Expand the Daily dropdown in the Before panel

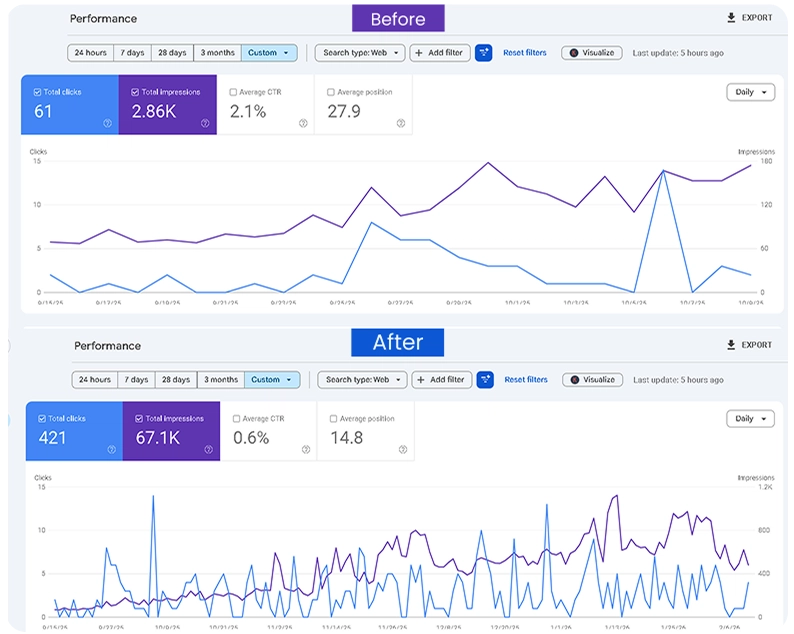(751, 92)
